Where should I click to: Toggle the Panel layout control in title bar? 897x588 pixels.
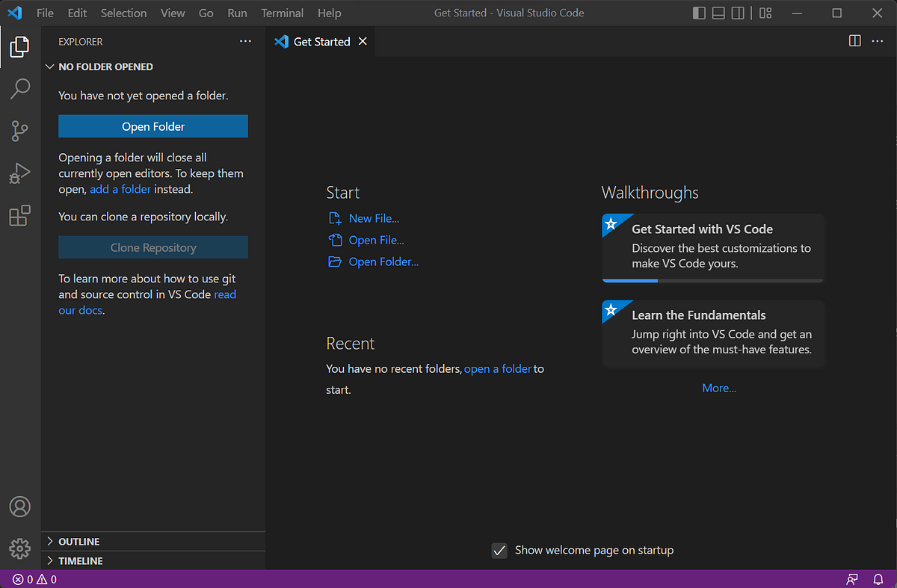(718, 13)
